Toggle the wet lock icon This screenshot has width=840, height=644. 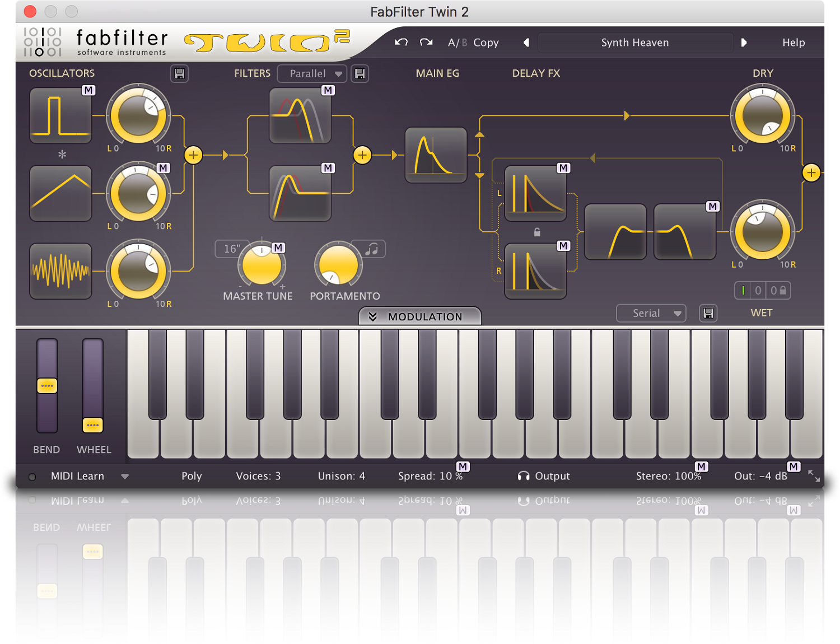783,290
